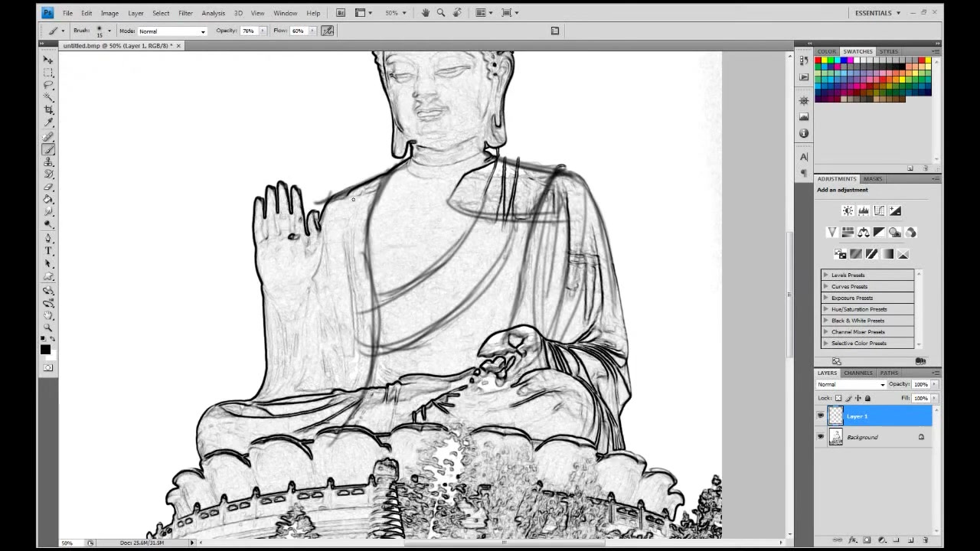This screenshot has width=980, height=551.
Task: Open the ESSENTIALS workspace dropdown
Action: coord(877,13)
